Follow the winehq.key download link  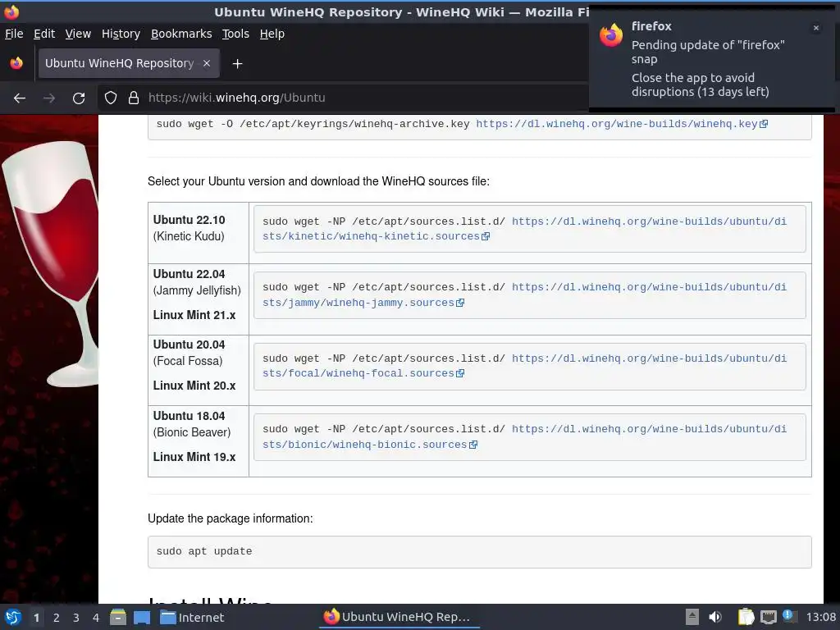(x=622, y=124)
